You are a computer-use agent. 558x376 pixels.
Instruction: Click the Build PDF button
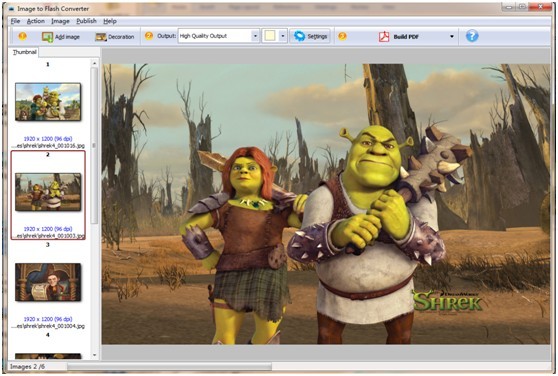[399, 37]
